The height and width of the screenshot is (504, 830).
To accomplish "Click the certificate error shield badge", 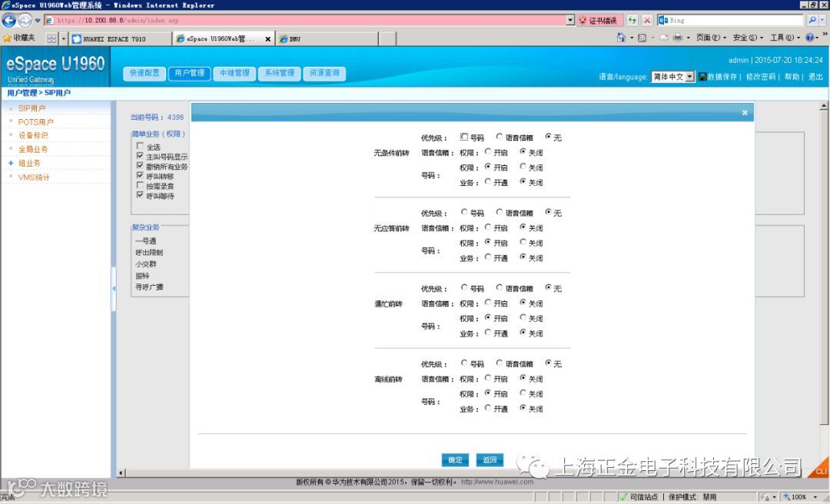I will pos(599,21).
